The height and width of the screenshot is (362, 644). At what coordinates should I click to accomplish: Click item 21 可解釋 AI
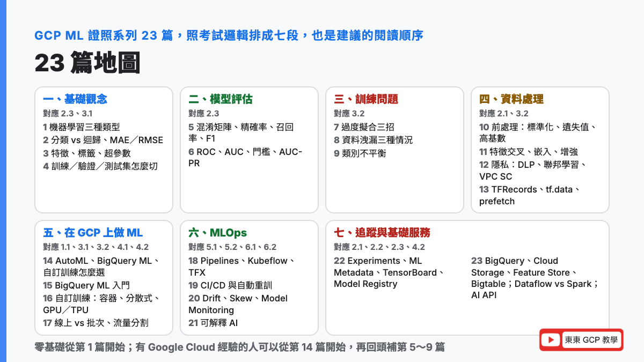tap(213, 323)
